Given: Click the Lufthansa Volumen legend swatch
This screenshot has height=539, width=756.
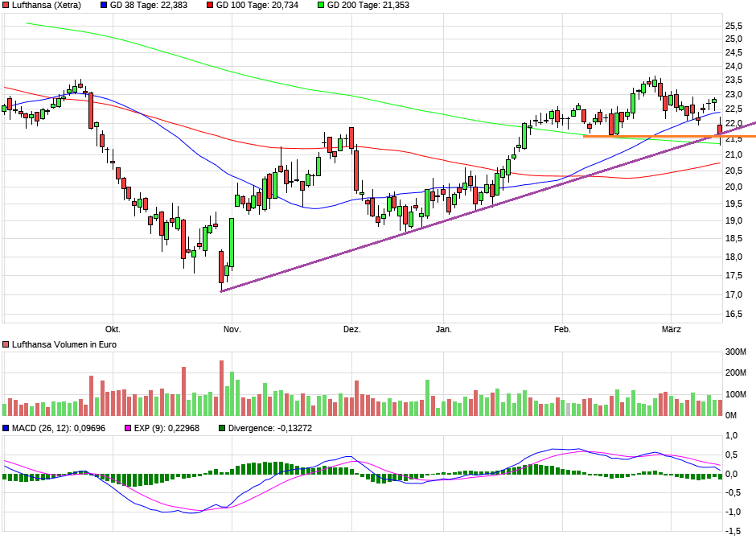Looking at the screenshot, I should coord(6,344).
